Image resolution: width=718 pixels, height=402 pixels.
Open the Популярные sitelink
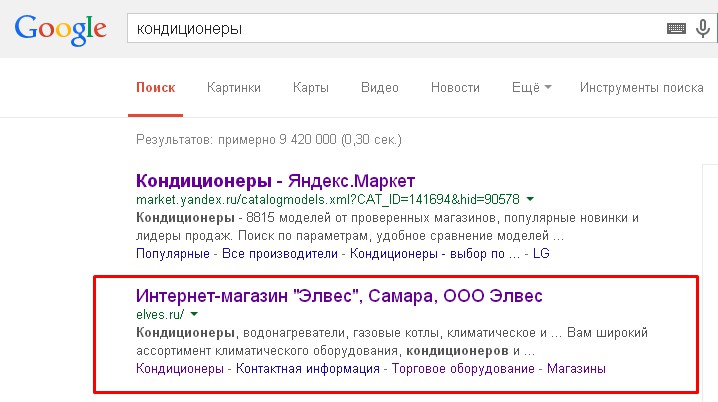pyautogui.click(x=173, y=254)
